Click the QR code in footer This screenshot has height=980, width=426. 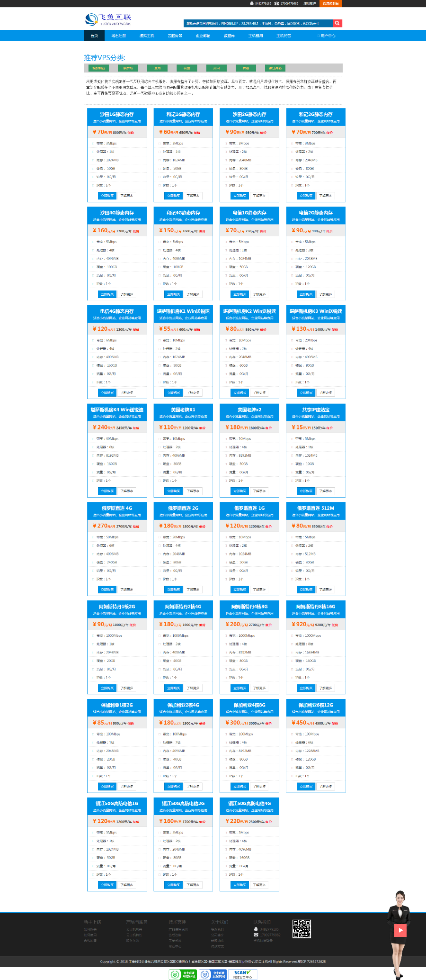pos(302,929)
